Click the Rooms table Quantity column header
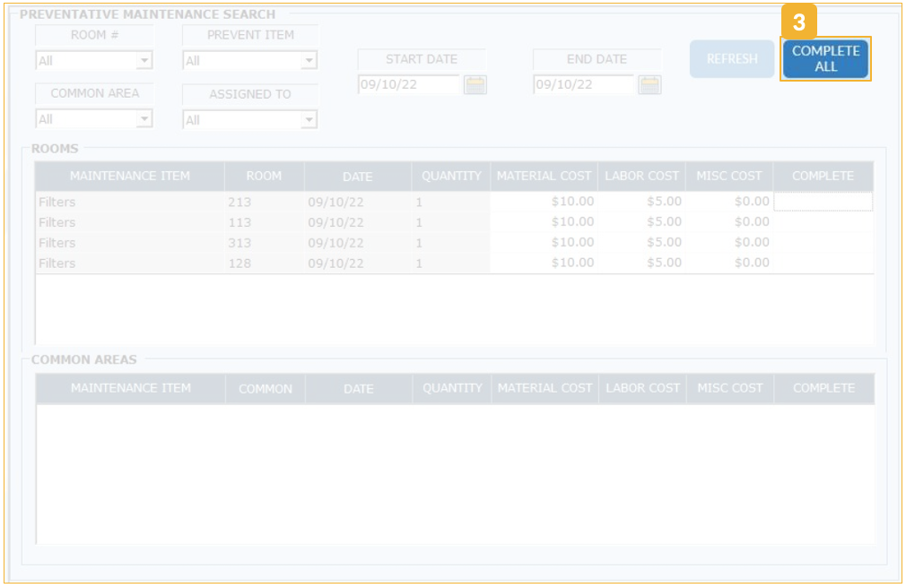 click(451, 177)
